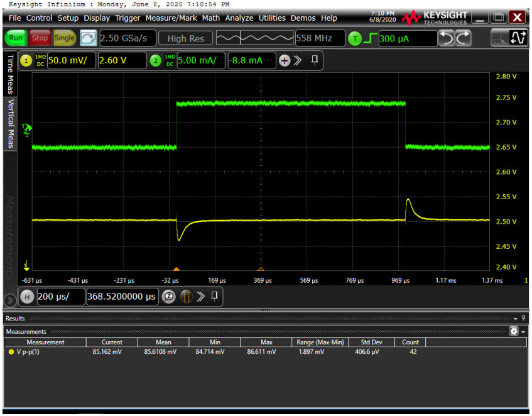Click the Undo arrow icon

[x=447, y=39]
